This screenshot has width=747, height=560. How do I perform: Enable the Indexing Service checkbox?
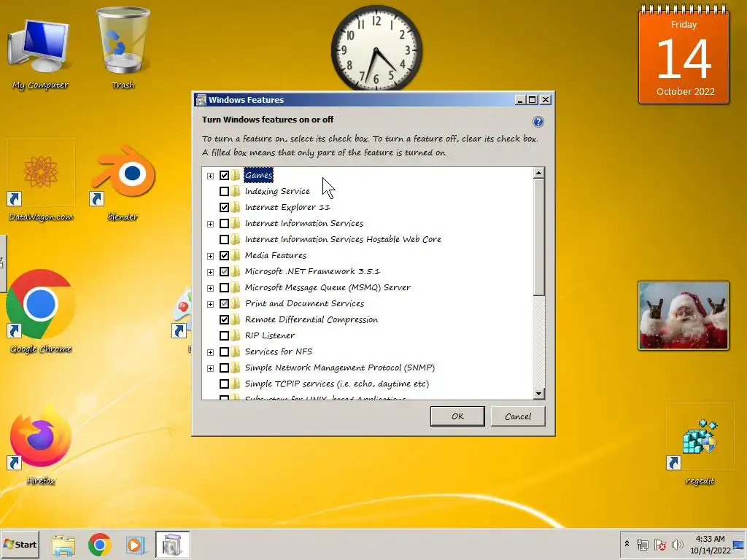click(x=224, y=192)
